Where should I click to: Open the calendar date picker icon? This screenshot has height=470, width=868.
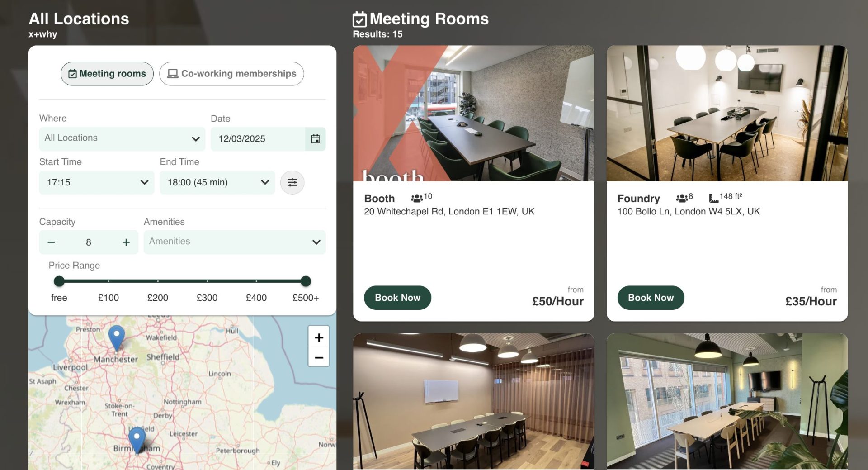pyautogui.click(x=316, y=139)
